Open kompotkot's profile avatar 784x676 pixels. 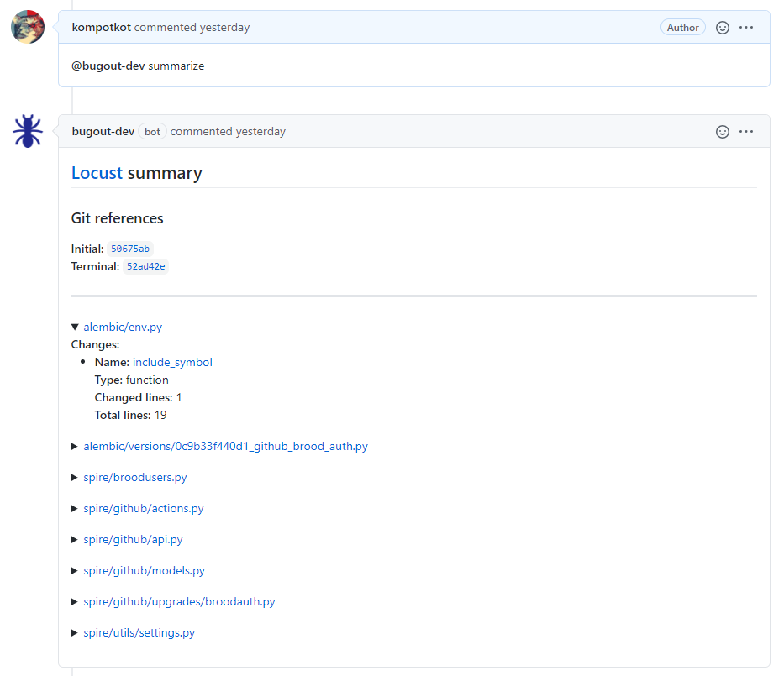28,27
